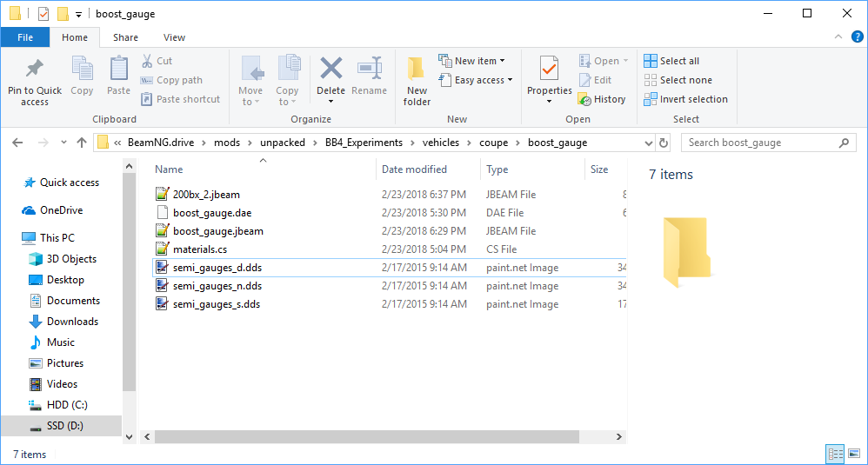This screenshot has width=868, height=465.
Task: Click the Delete red X icon
Action: (331, 69)
